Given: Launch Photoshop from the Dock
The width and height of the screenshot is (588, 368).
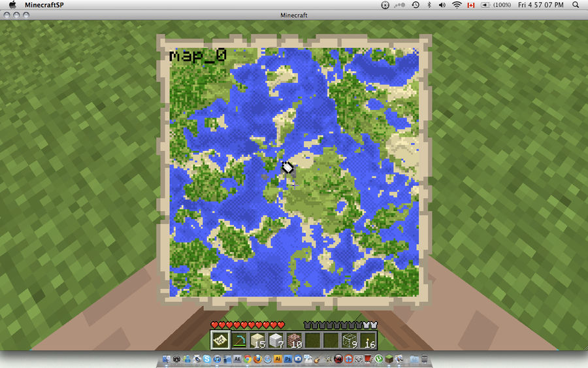Looking at the screenshot, I should (288, 359).
